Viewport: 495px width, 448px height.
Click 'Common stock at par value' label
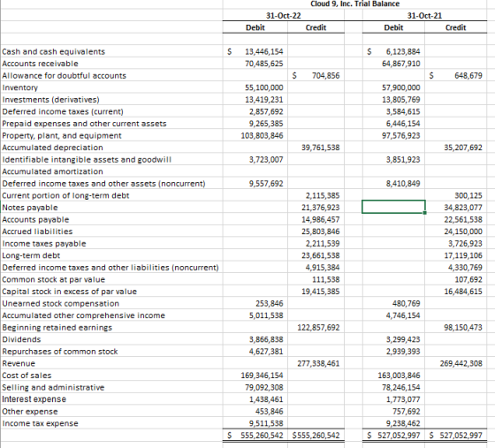click(53, 279)
